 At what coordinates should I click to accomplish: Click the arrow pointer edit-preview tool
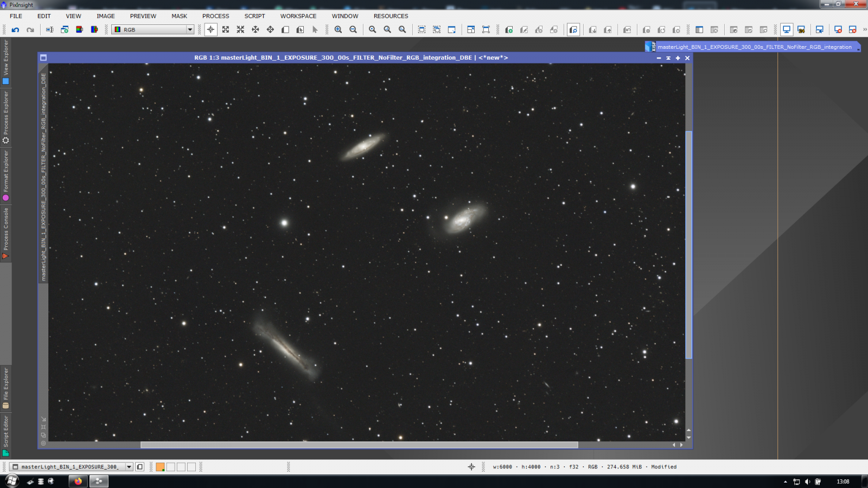coord(315,30)
